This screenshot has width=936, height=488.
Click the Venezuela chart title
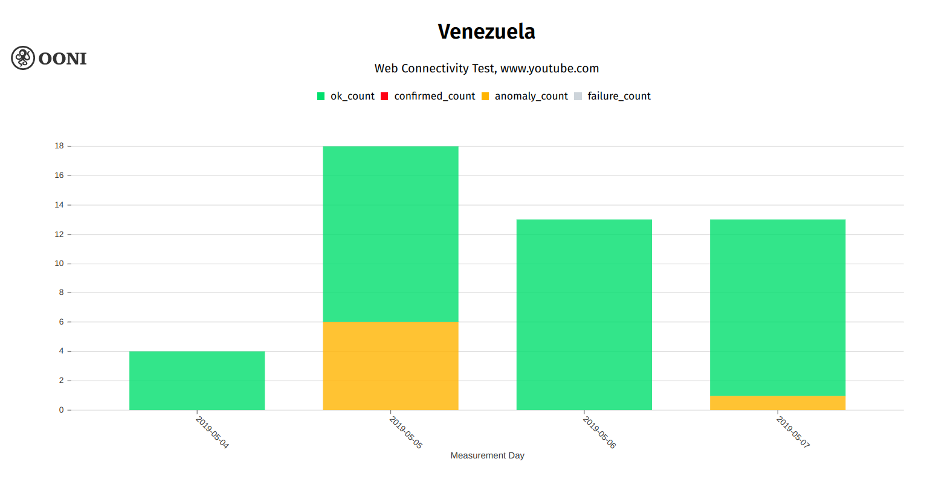(x=486, y=32)
